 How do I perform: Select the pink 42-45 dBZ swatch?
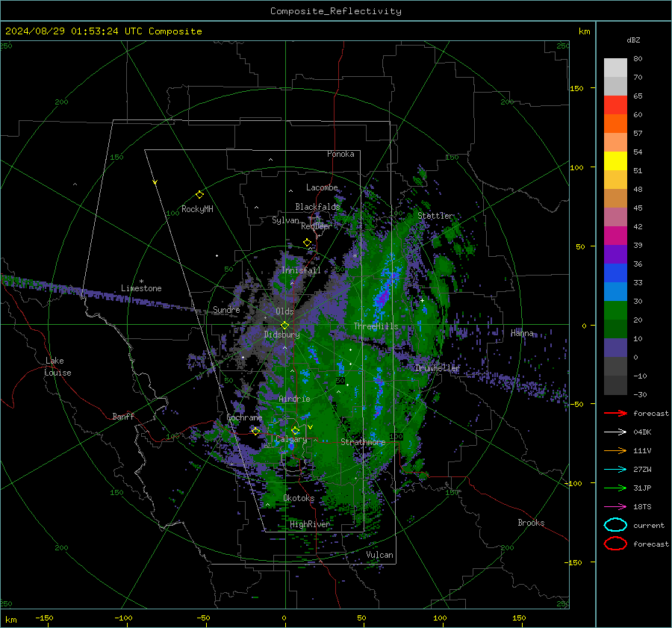pyautogui.click(x=615, y=217)
